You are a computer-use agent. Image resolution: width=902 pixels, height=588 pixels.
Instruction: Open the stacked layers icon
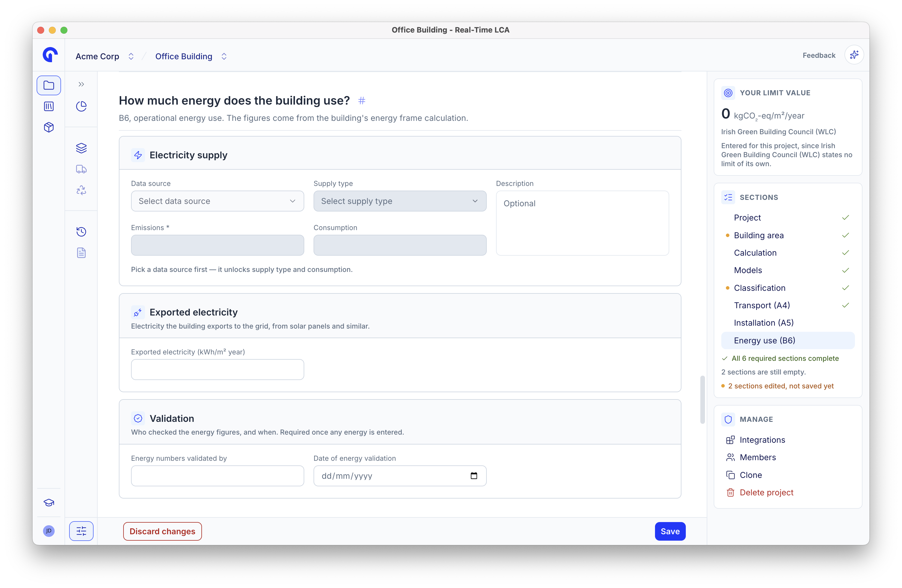(81, 148)
